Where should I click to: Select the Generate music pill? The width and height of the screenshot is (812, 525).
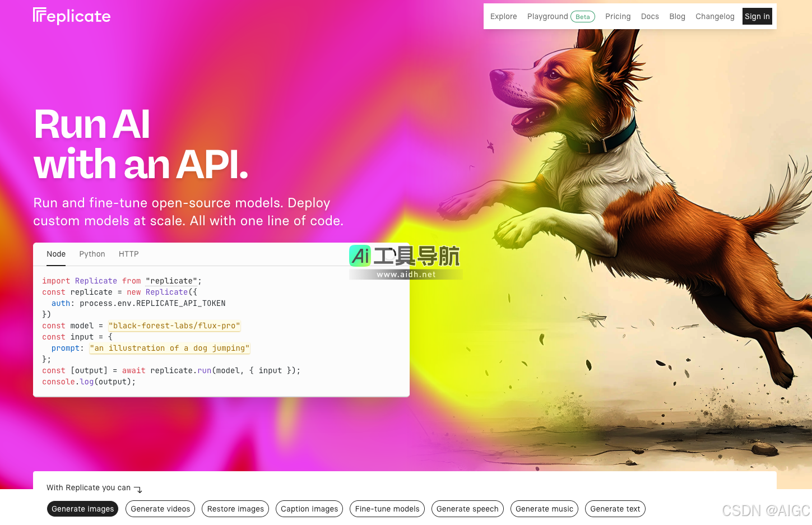click(544, 509)
